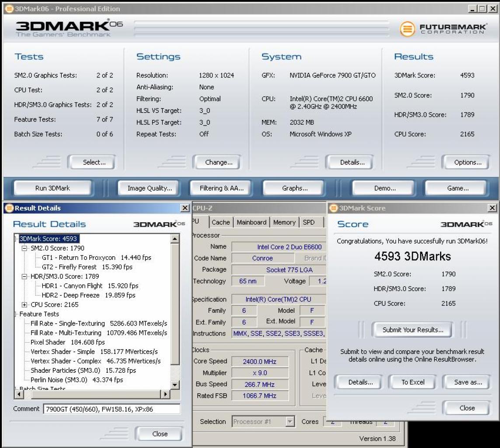Click the Comment input field
Image resolution: width=500 pixels, height=448 pixels.
(x=112, y=409)
